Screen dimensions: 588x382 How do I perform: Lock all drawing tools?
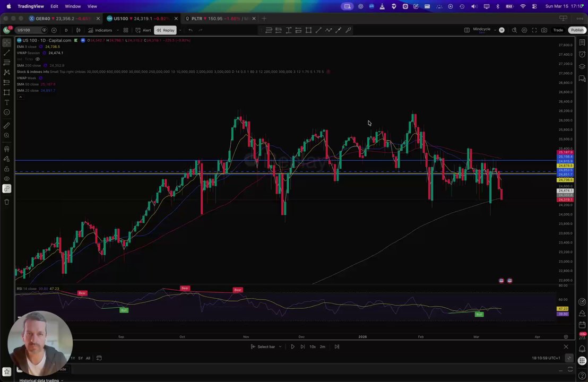click(x=7, y=169)
